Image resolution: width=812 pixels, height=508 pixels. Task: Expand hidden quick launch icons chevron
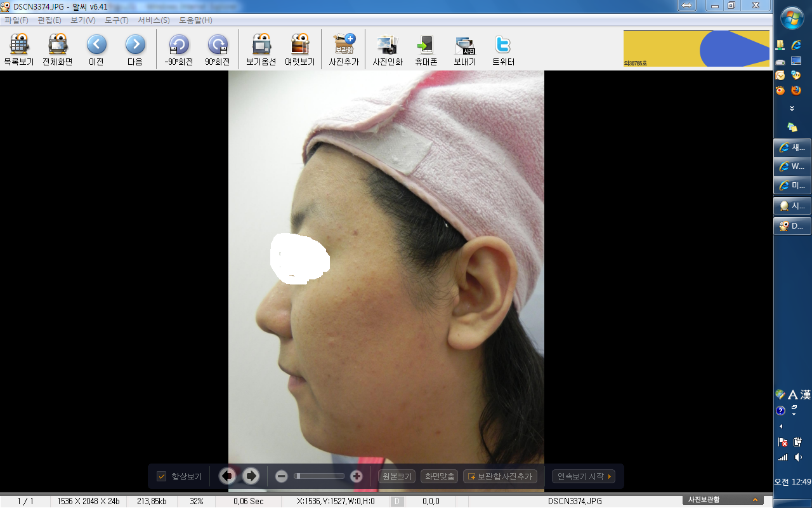tap(792, 109)
